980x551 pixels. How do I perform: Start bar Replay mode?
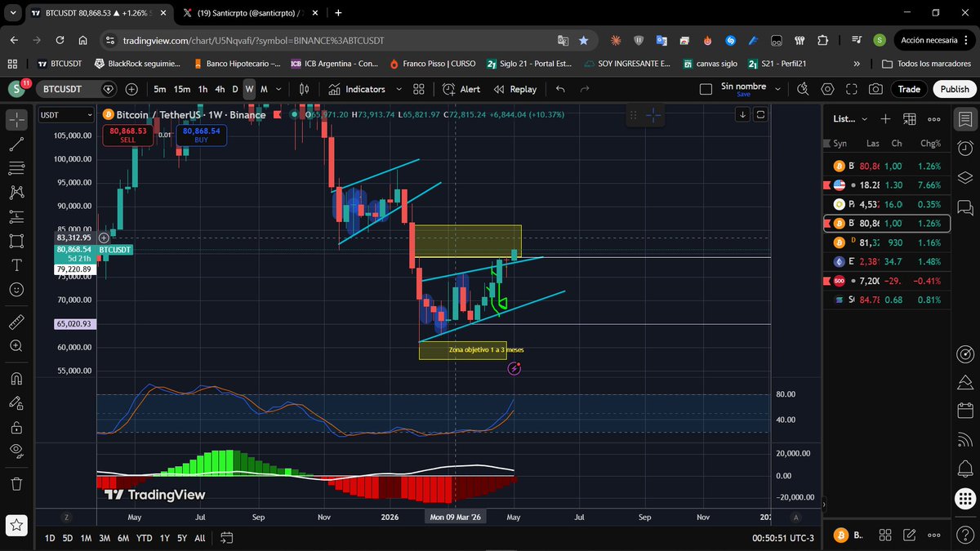(x=516, y=89)
